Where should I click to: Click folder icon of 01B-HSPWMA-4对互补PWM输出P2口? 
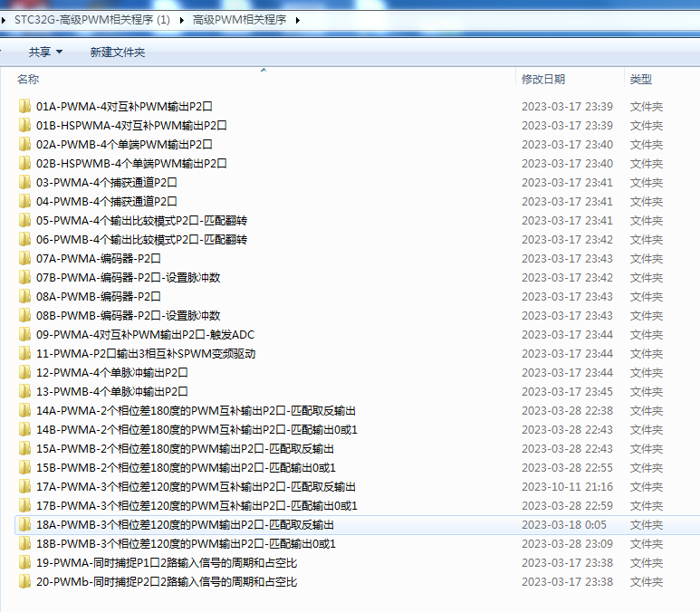[25, 126]
